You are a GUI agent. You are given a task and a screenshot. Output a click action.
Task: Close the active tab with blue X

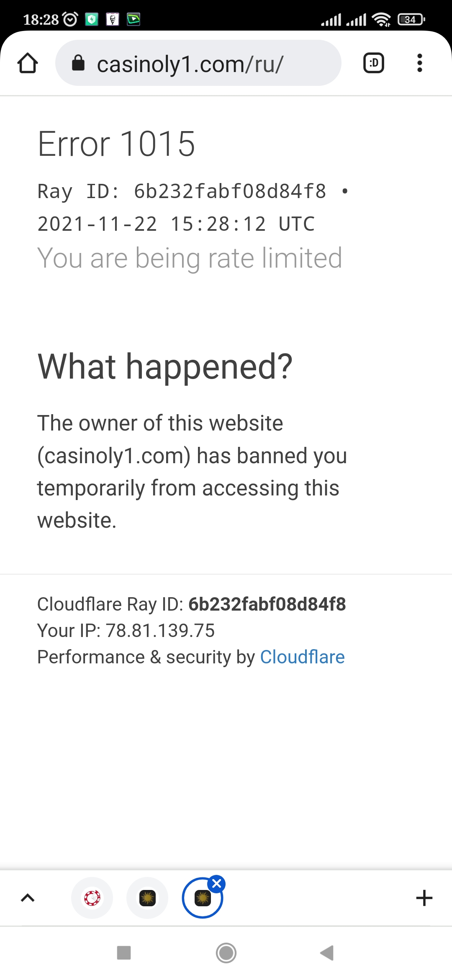coord(217,884)
